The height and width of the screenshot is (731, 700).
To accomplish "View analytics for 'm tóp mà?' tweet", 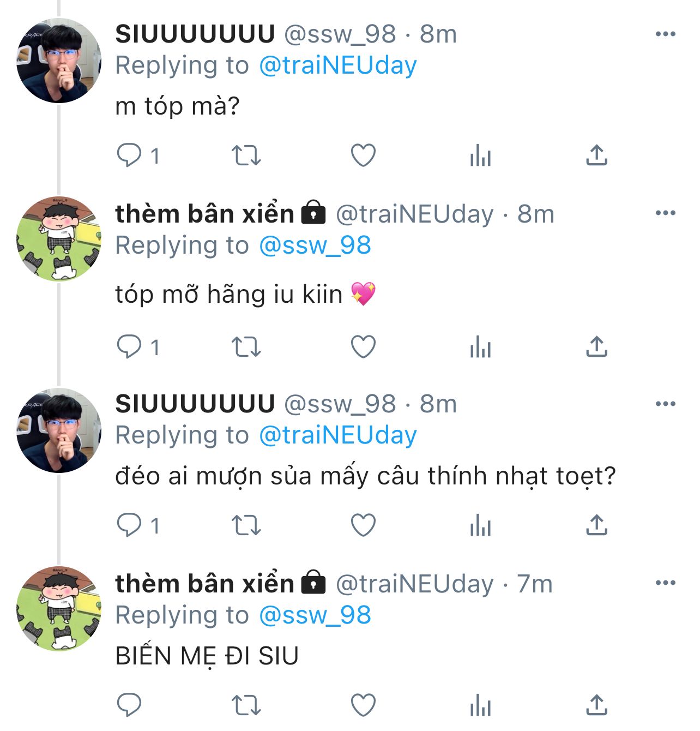I will (480, 155).
